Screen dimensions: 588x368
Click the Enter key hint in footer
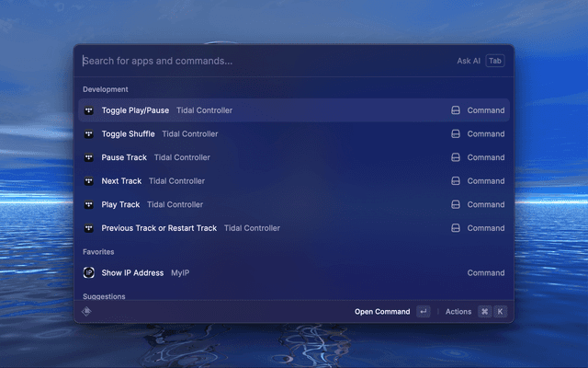423,312
